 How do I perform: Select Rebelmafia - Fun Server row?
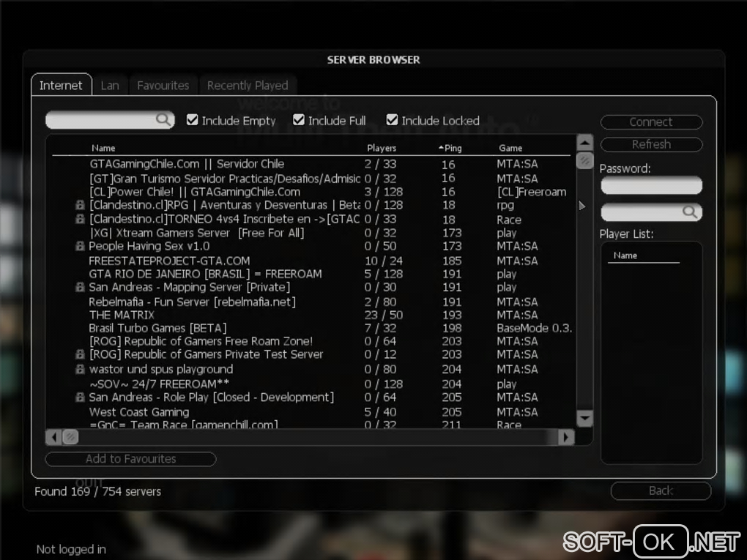click(x=311, y=302)
